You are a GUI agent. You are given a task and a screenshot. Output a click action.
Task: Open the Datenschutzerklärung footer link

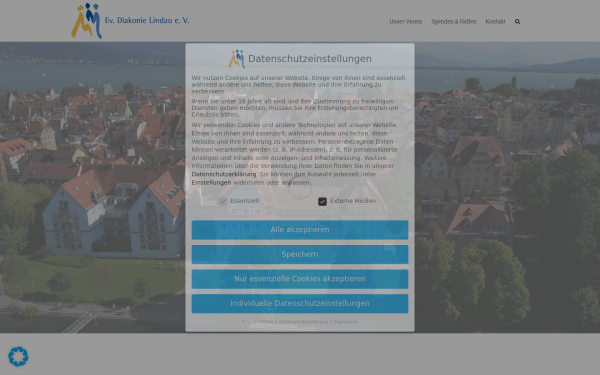click(x=303, y=322)
